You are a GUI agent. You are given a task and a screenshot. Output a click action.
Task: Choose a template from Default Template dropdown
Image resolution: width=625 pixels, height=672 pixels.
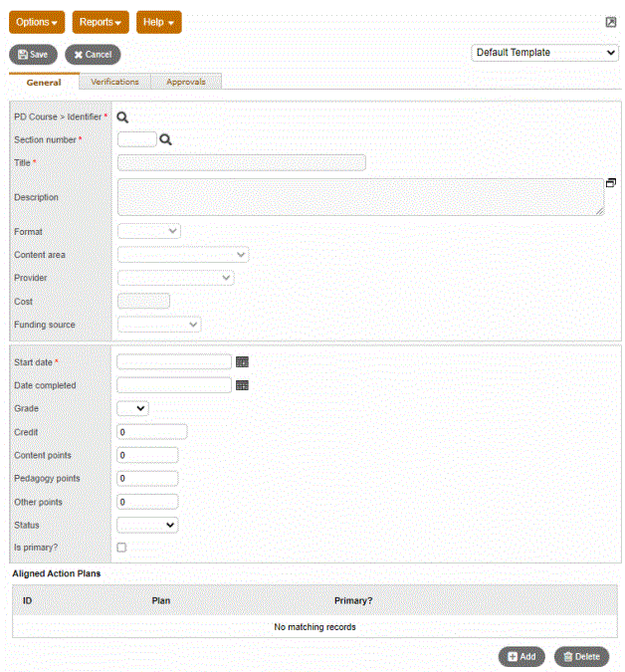544,53
